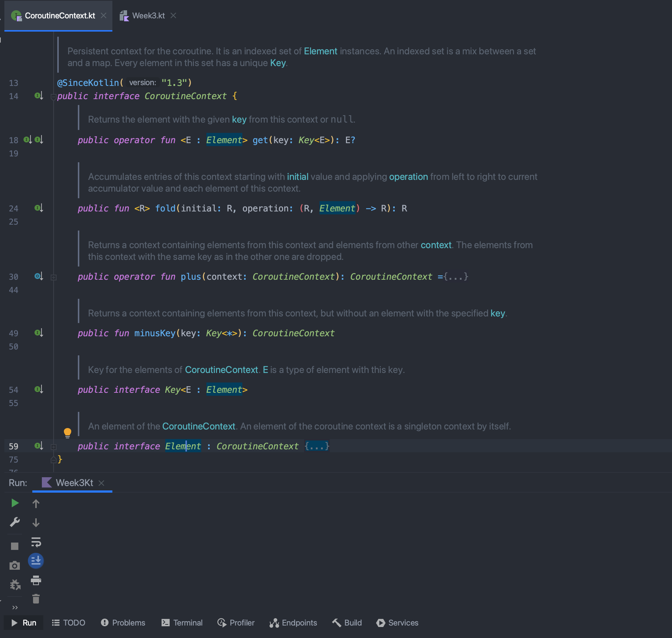Close the Week3Kt run tab
Screen dimensions: 672x638
[102, 483]
